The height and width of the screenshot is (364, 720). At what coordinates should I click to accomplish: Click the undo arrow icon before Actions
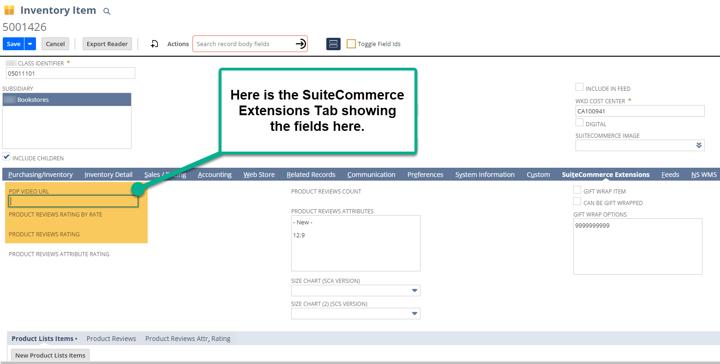click(x=155, y=44)
